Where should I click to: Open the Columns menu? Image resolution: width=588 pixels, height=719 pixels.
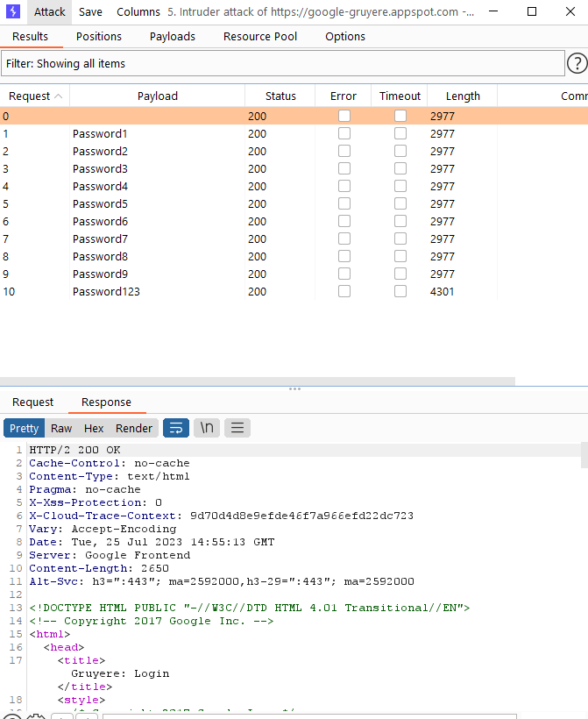click(x=138, y=12)
